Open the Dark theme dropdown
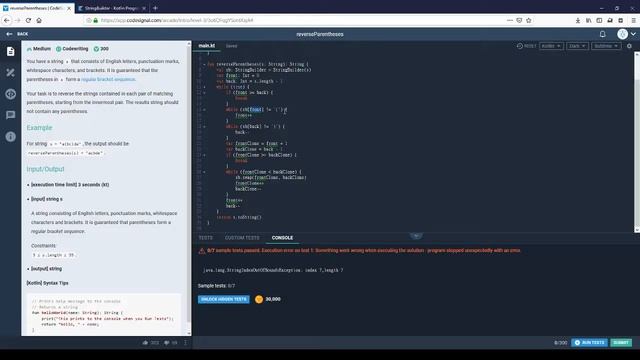This screenshot has width=640, height=360. point(577,46)
